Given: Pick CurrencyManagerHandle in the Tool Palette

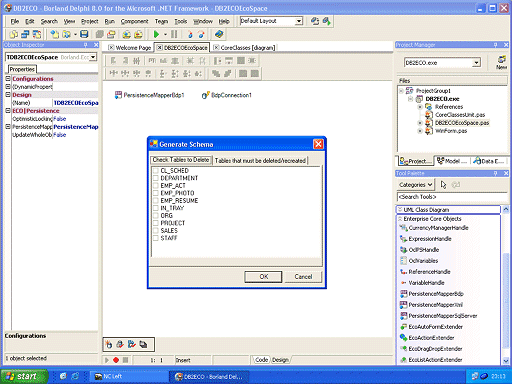Looking at the screenshot, I should (434, 228).
